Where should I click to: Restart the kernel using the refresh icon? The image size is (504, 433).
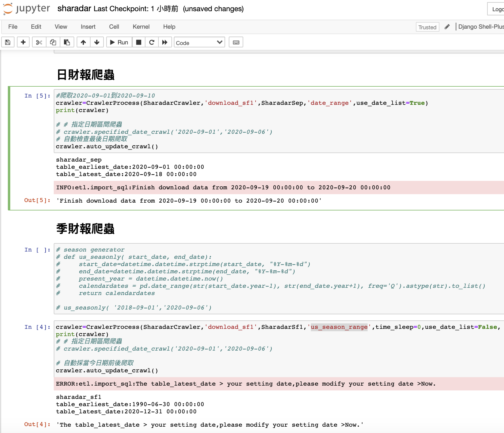pos(152,42)
